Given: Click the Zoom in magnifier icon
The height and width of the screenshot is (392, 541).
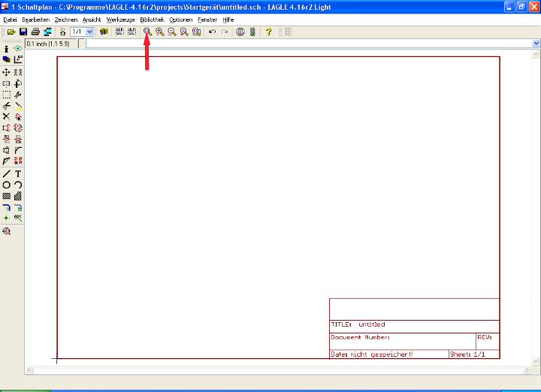Looking at the screenshot, I should click(x=160, y=32).
